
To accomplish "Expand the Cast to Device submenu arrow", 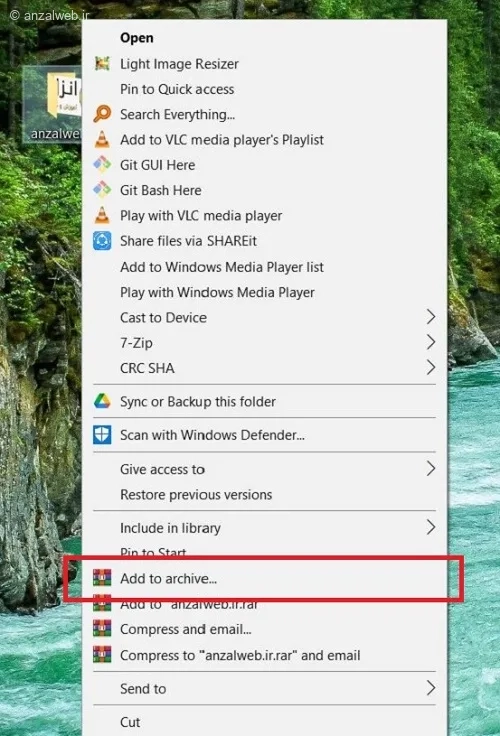I will 431,317.
